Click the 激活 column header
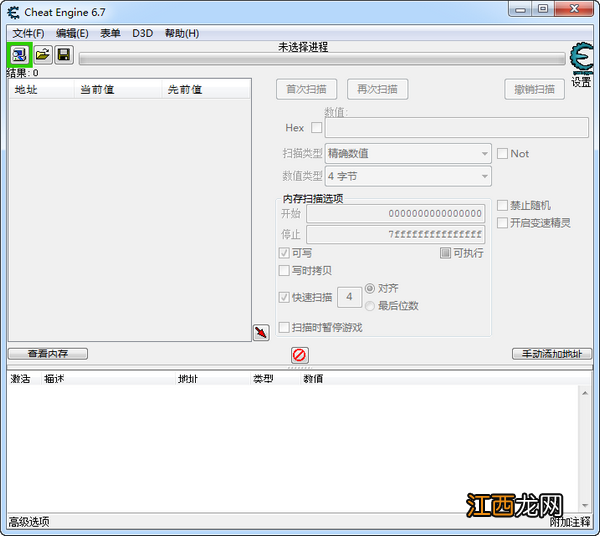This screenshot has height=536, width=600. point(24,379)
